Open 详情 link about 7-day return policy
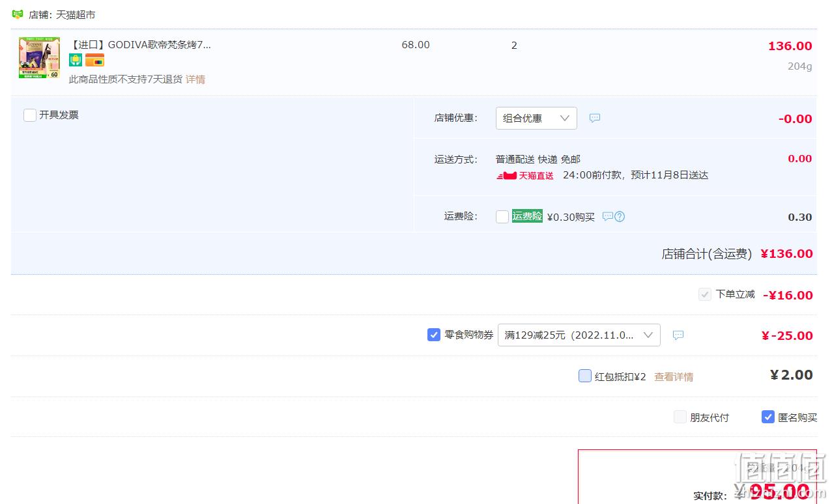The image size is (832, 504). click(x=195, y=79)
